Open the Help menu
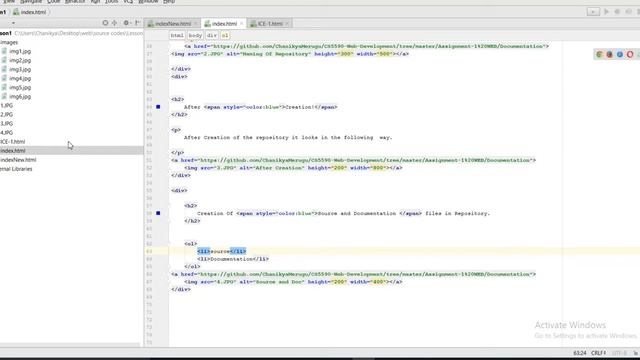Viewport: 640px width, 360px height. [169, 2]
